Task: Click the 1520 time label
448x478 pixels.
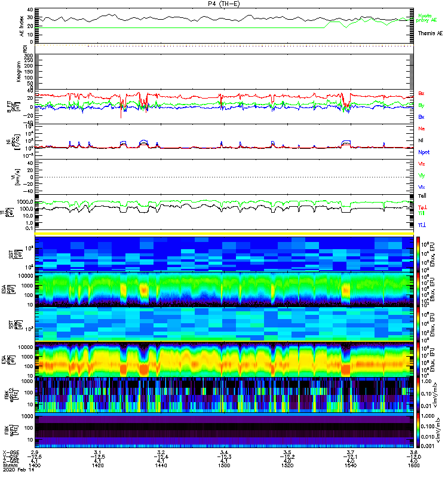Action: 287,465
